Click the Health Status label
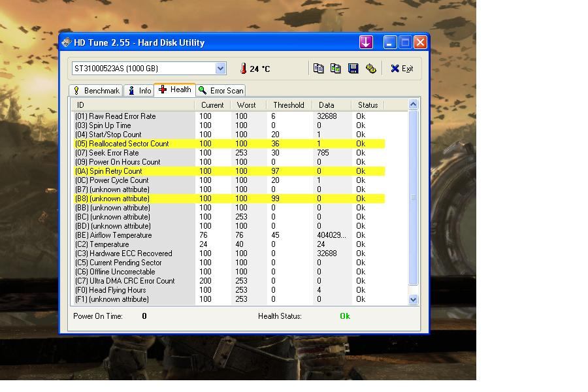588x392 pixels. (x=280, y=316)
